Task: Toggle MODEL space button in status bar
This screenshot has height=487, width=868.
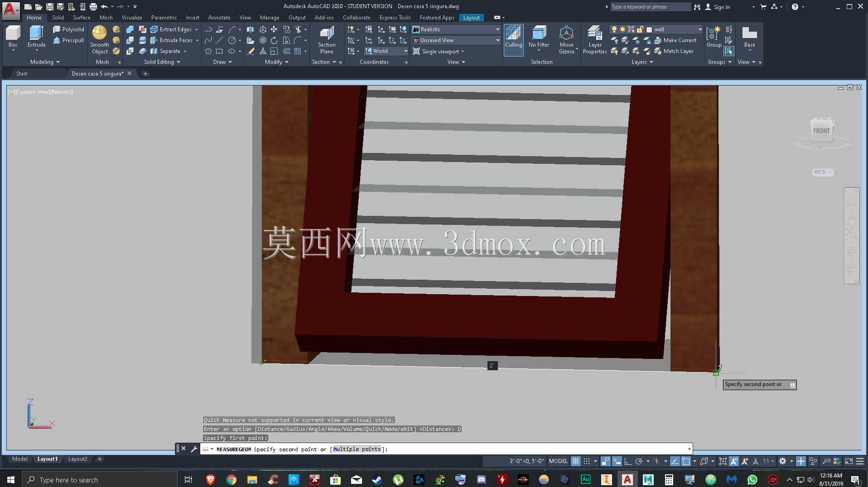Action: [x=558, y=461]
